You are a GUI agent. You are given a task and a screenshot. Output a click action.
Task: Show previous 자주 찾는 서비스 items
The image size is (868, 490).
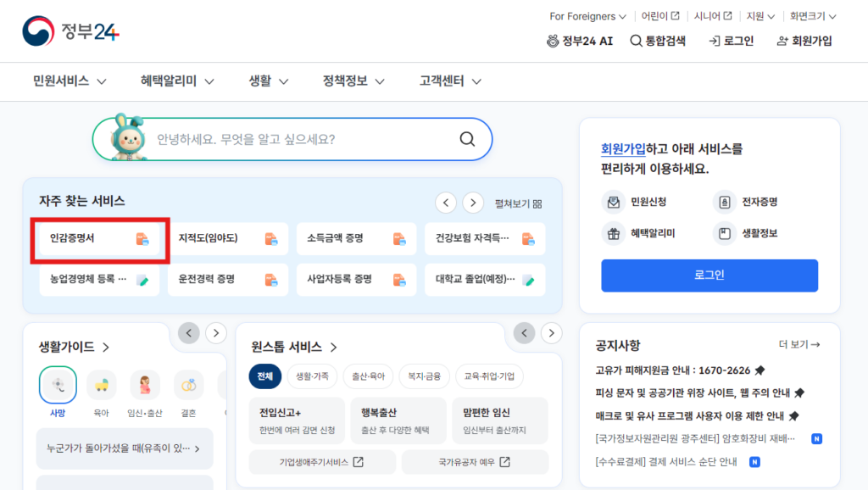[x=446, y=203]
